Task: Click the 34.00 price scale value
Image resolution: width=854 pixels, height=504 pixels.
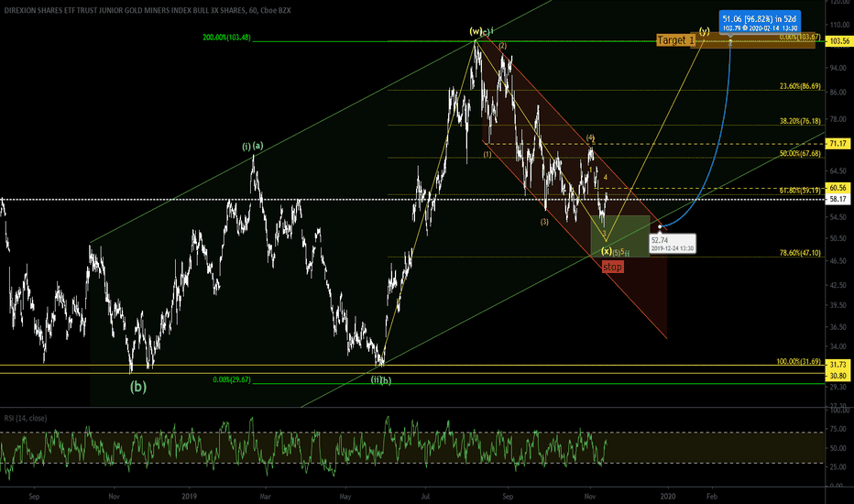Action: pyautogui.click(x=838, y=346)
